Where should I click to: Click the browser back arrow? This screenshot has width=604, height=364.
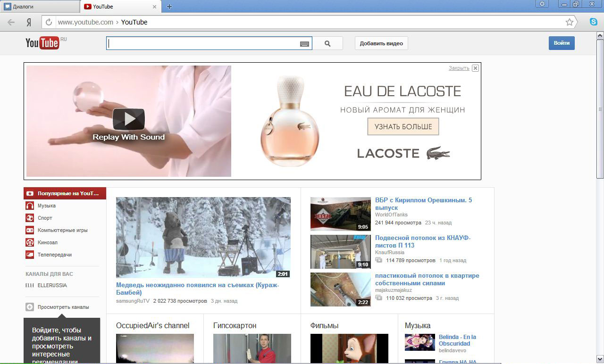tap(11, 22)
